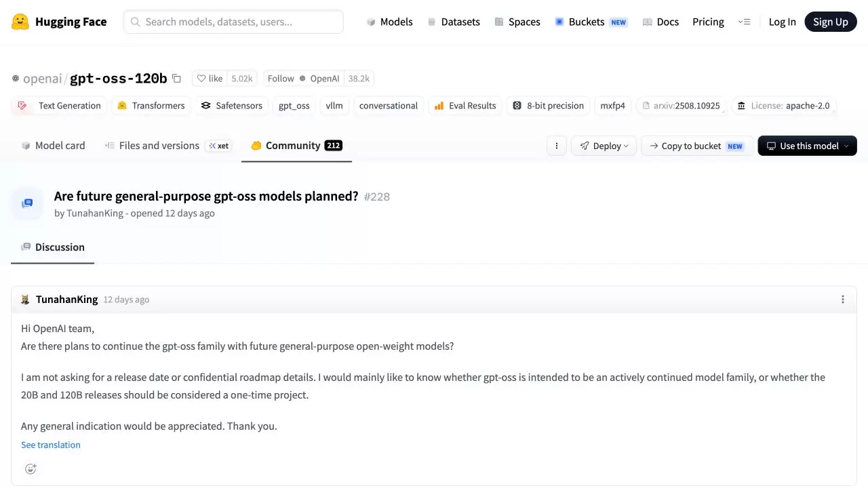Open the Datasets page
Screen dimensions: 868x488
[454, 22]
